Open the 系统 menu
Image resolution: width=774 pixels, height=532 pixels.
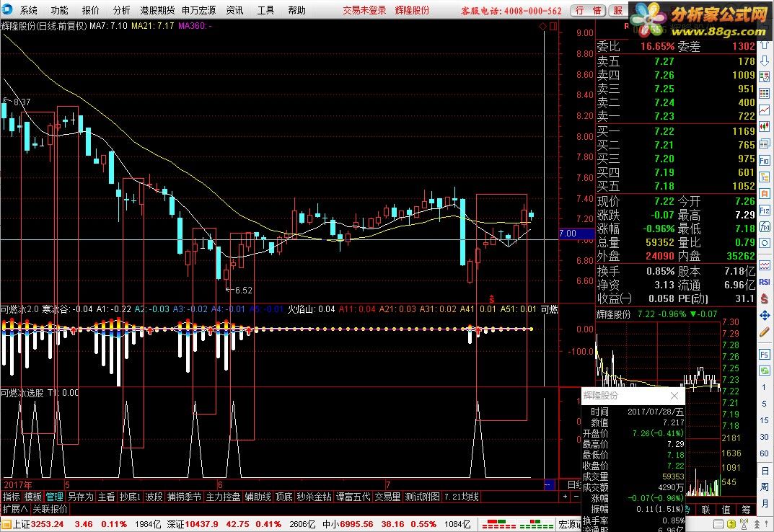point(29,10)
